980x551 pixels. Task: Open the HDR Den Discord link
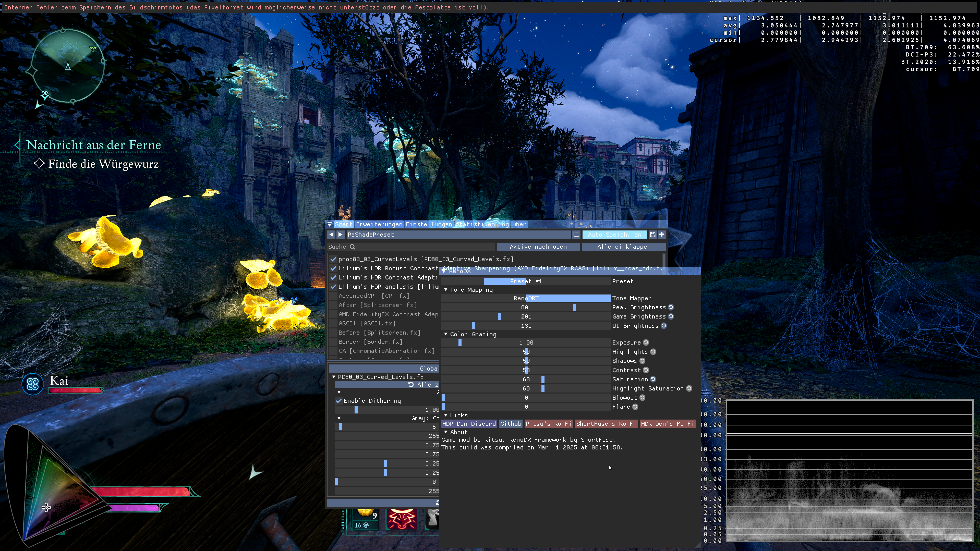click(469, 424)
